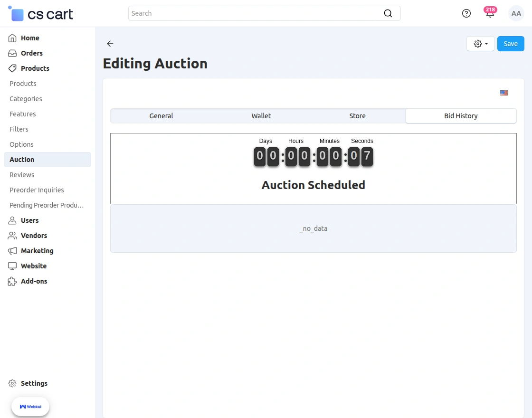Click the Save button
Screen dimensions: 532x418
(x=511, y=43)
